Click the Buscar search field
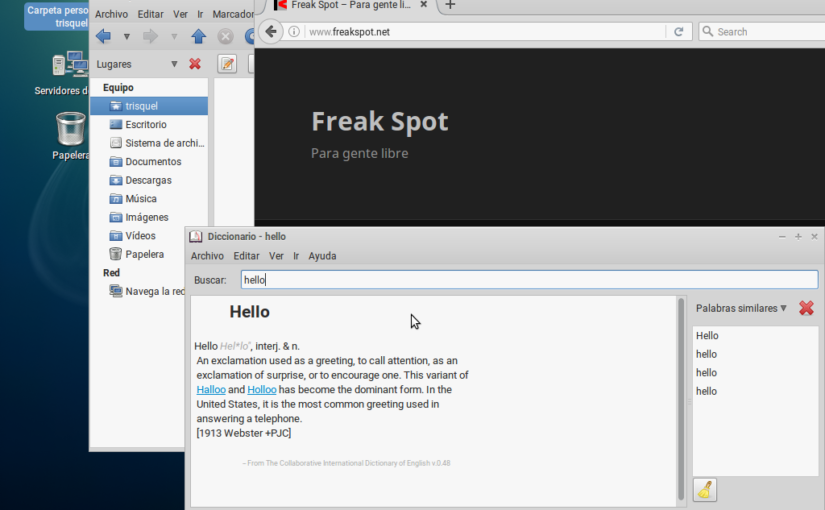 coord(528,280)
